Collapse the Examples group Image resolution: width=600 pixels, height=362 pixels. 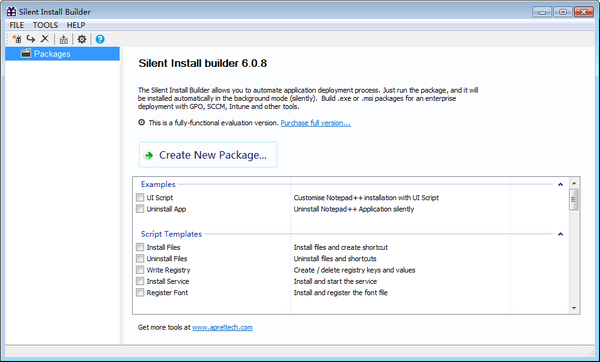[x=560, y=184]
